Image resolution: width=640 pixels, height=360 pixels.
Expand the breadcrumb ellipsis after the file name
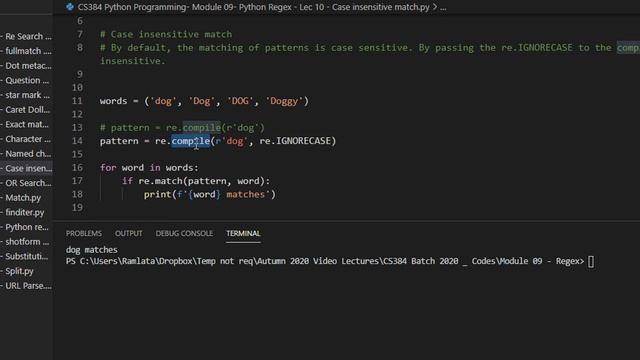pyautogui.click(x=443, y=7)
